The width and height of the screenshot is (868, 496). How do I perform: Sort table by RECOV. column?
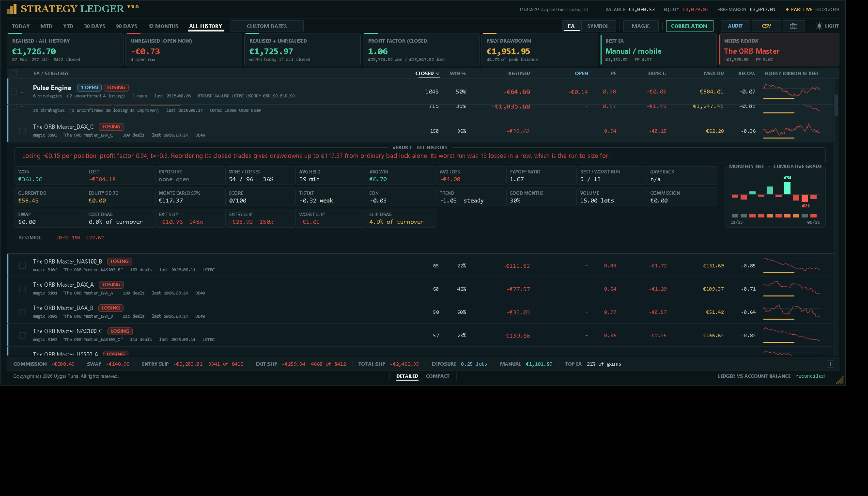coord(746,74)
